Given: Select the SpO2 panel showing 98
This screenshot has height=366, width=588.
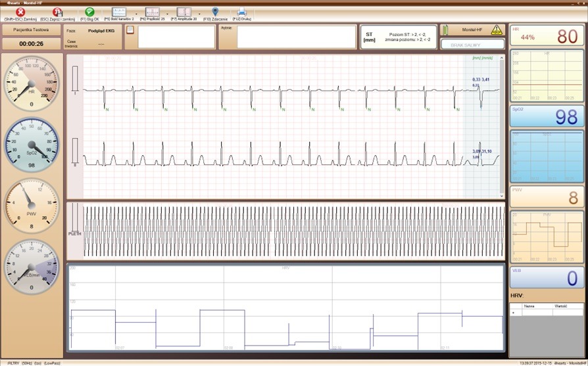Looking at the screenshot, I should [547, 116].
